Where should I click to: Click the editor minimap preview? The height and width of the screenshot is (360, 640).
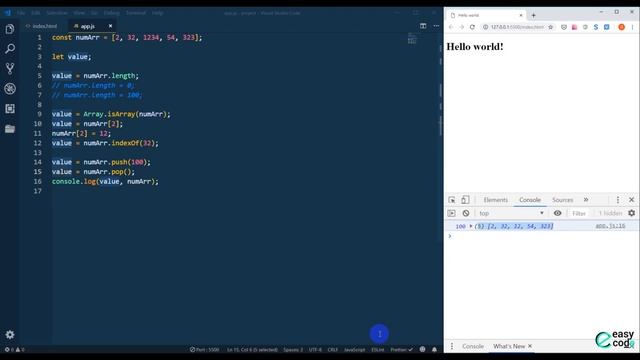point(412,39)
